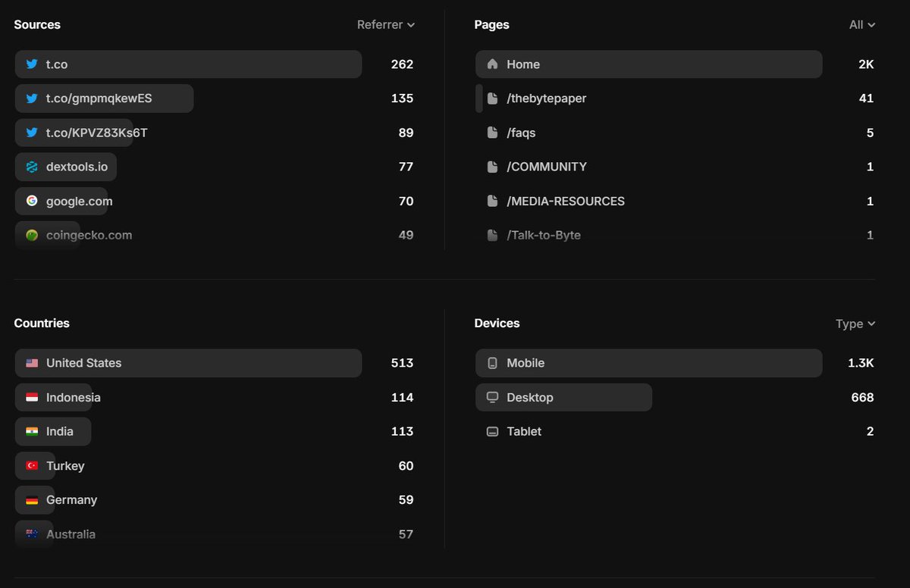Click the Devices panel heading

[x=497, y=323]
